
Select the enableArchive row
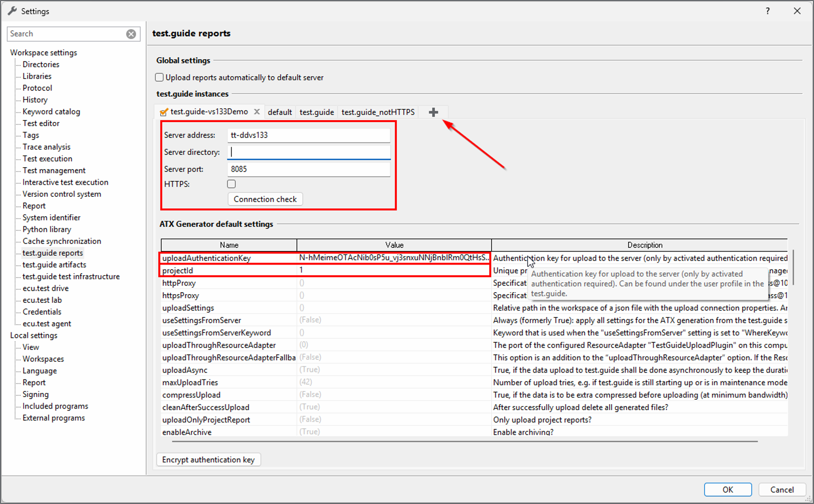coord(474,432)
